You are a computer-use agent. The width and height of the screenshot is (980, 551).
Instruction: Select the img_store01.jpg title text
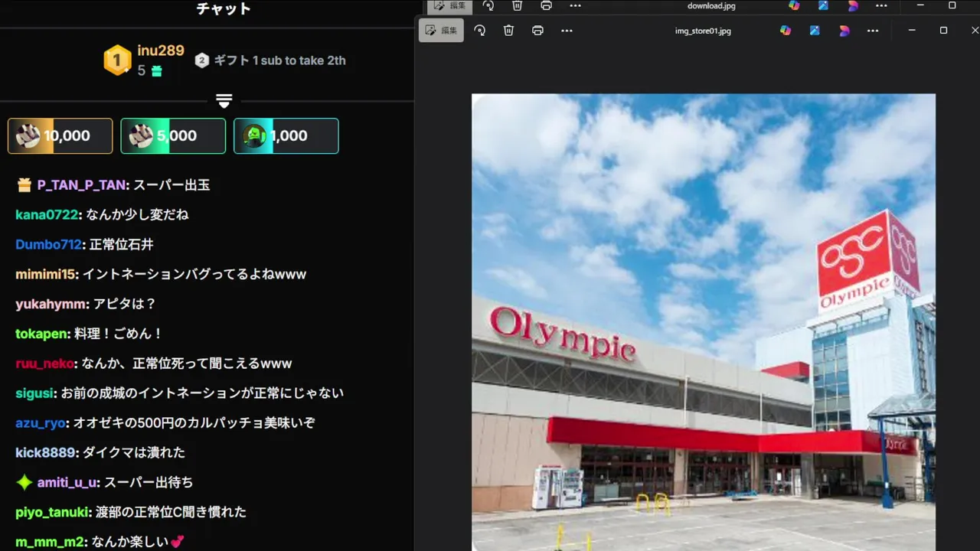703,31
